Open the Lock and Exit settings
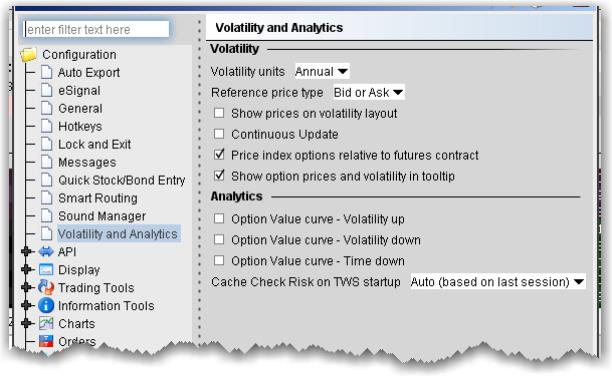This screenshot has width=612, height=381. pyautogui.click(x=94, y=144)
